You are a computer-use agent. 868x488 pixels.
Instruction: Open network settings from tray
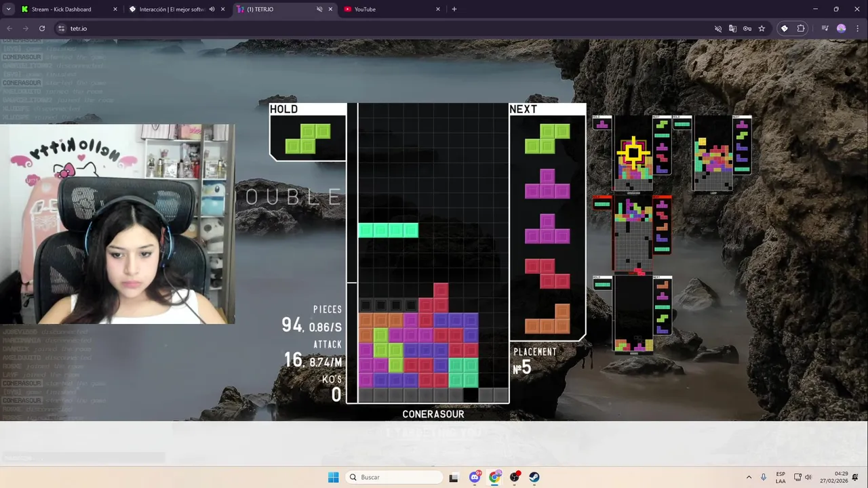(x=797, y=477)
